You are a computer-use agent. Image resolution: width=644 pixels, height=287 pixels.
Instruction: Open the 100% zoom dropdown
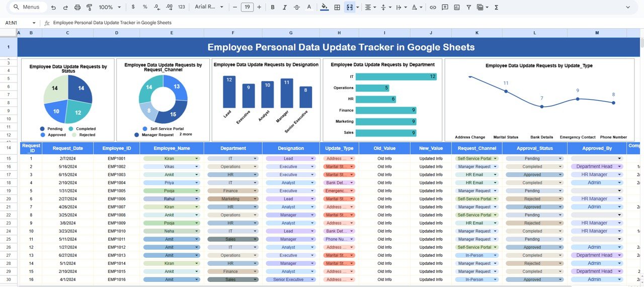pos(109,8)
